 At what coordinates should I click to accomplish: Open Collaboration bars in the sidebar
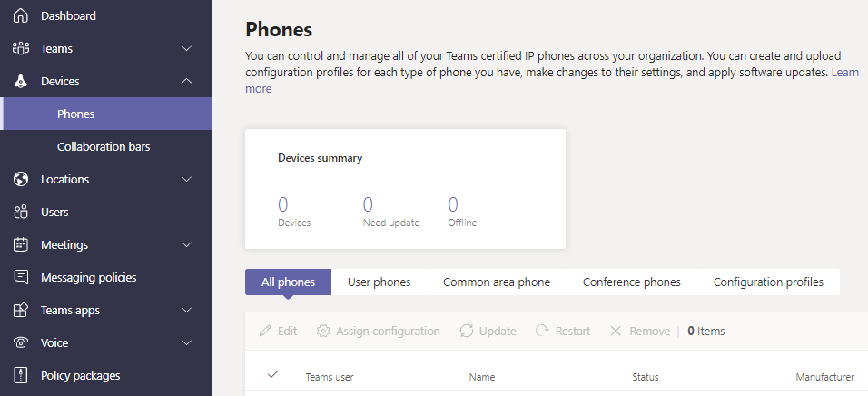coord(104,146)
